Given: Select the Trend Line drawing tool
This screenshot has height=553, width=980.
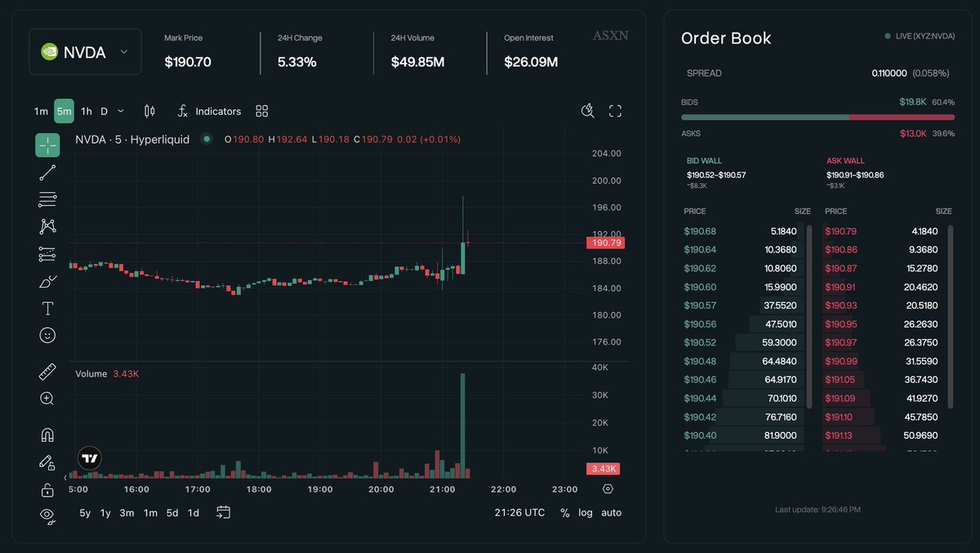Looking at the screenshot, I should (47, 172).
